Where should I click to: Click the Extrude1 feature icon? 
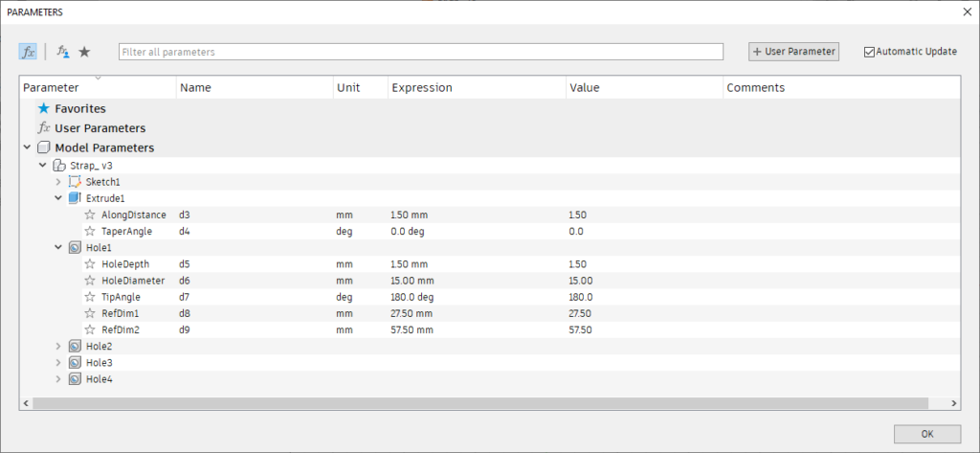tap(75, 198)
